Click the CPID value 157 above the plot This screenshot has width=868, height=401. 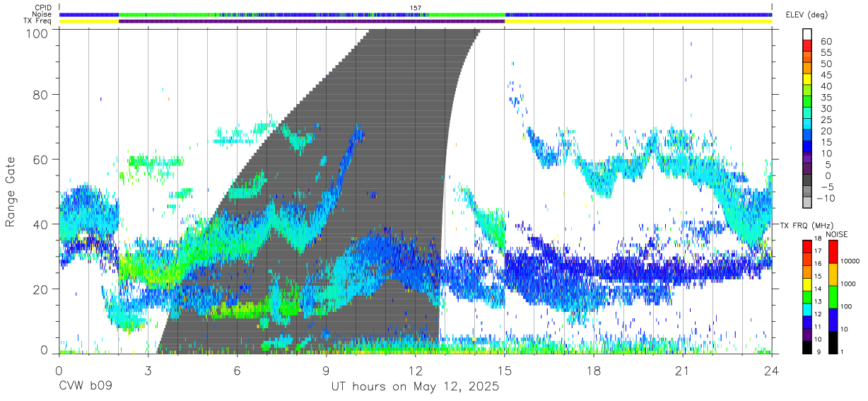click(x=416, y=8)
